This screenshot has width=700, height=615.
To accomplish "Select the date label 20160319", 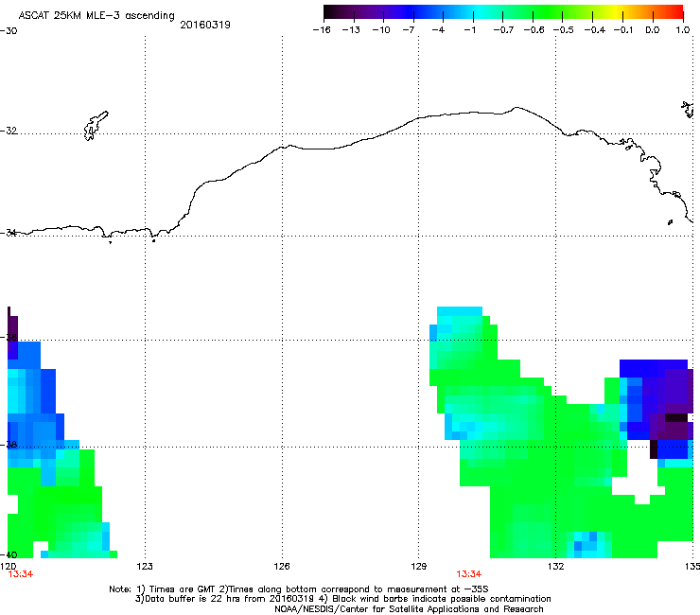I will click(x=205, y=25).
